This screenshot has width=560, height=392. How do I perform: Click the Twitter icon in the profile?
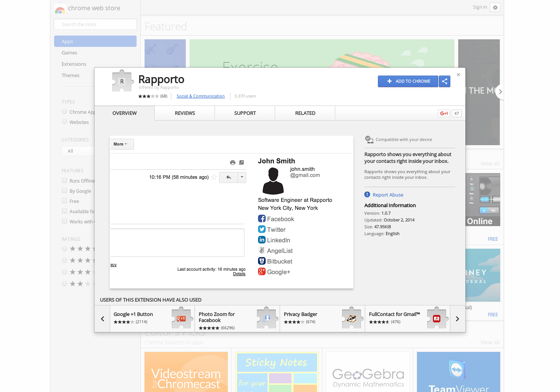coord(262,229)
